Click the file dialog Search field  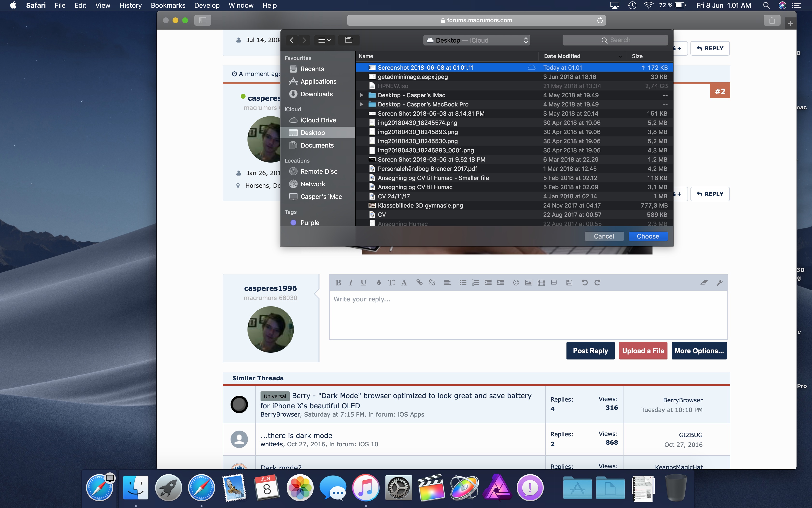click(615, 40)
